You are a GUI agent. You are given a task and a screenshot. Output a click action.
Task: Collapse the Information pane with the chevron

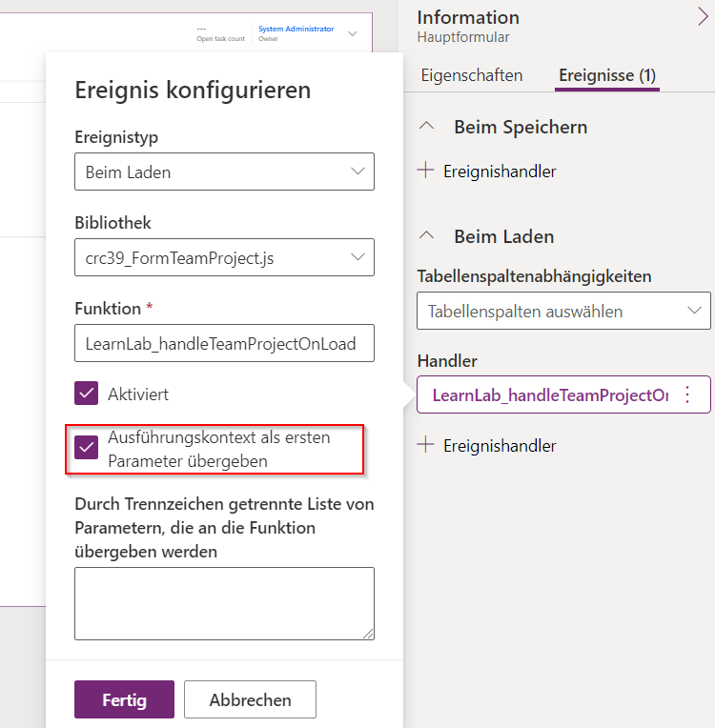(703, 15)
